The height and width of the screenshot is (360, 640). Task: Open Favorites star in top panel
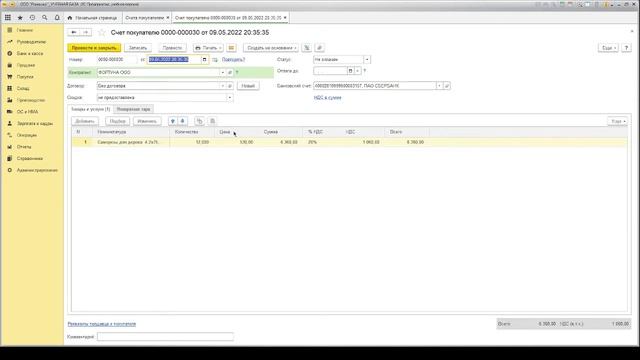pyautogui.click(x=20, y=18)
